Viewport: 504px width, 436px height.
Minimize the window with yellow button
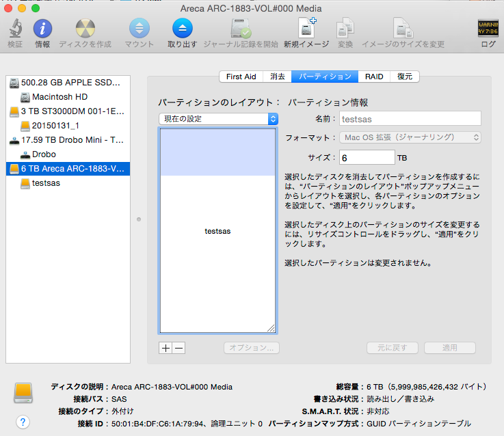[x=22, y=8]
